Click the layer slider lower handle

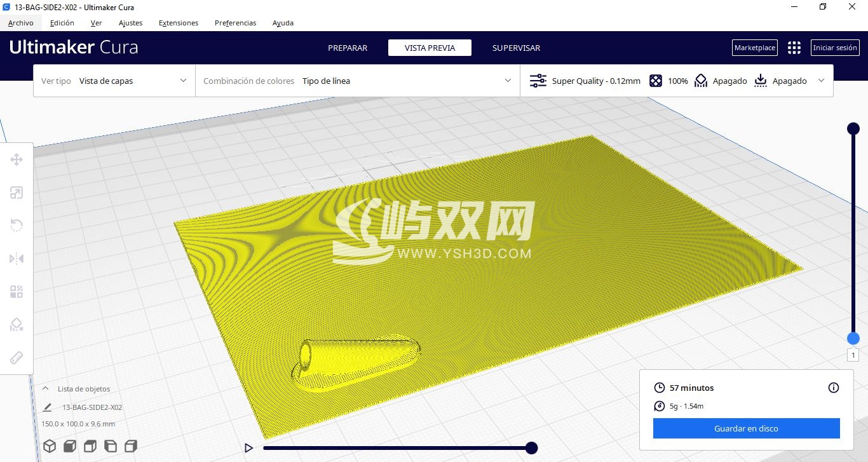coord(853,339)
